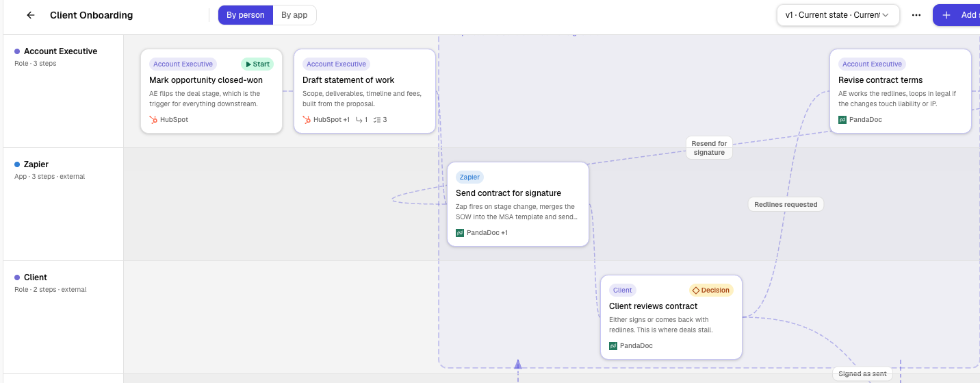Click the Start badge on the first card
980x383 pixels.
tap(257, 64)
